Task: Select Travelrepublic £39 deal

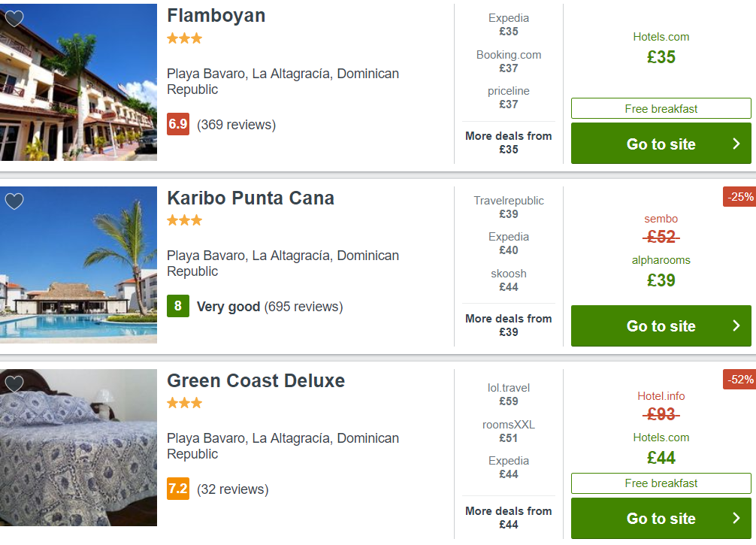Action: pyautogui.click(x=508, y=207)
